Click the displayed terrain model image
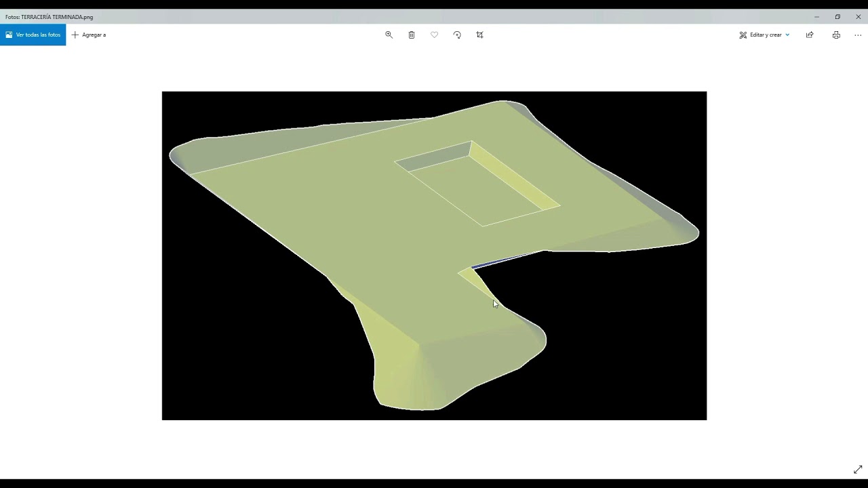The height and width of the screenshot is (488, 868). pyautogui.click(x=434, y=256)
